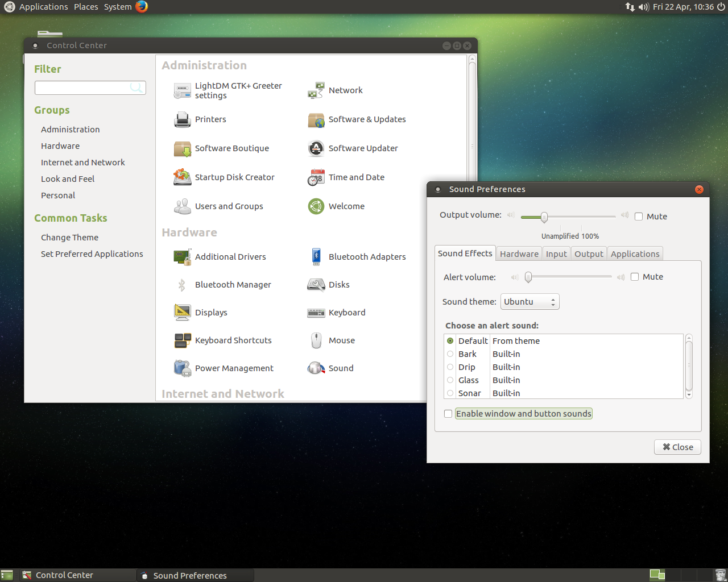Open Additional Drivers icon
Image resolution: width=728 pixels, height=582 pixels.
tap(183, 257)
